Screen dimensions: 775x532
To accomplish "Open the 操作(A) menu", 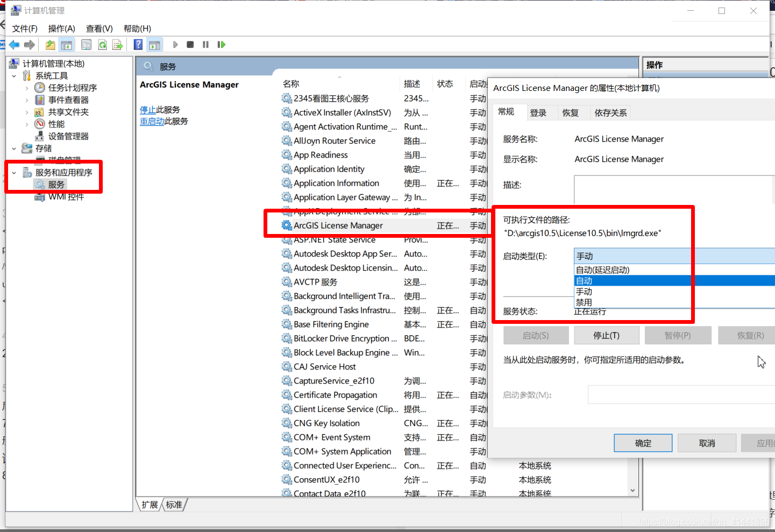I will coord(61,29).
